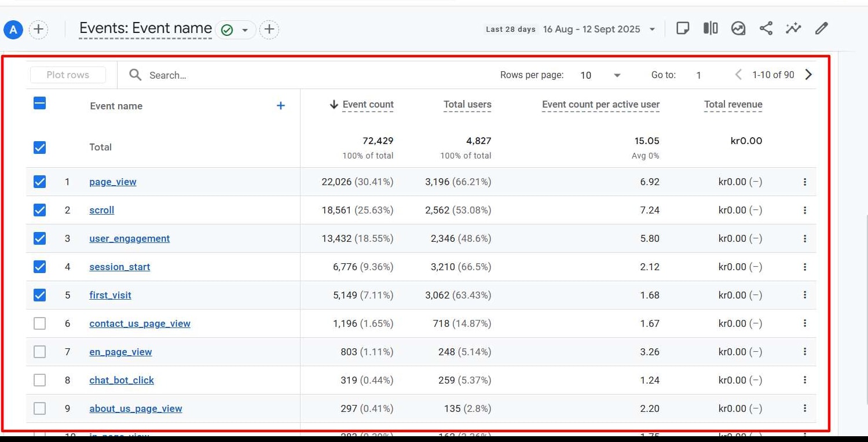
Task: Open more options for contact_us_page_view row
Action: (805, 323)
